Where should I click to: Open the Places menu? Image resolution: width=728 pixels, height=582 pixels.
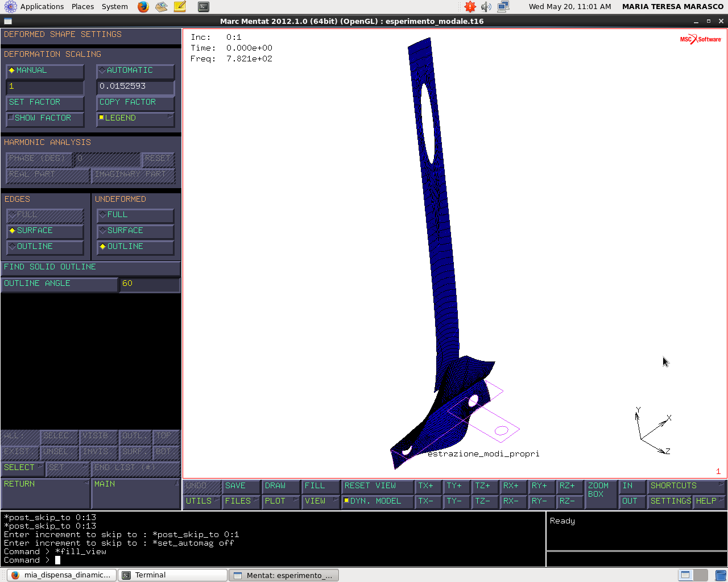pos(83,7)
